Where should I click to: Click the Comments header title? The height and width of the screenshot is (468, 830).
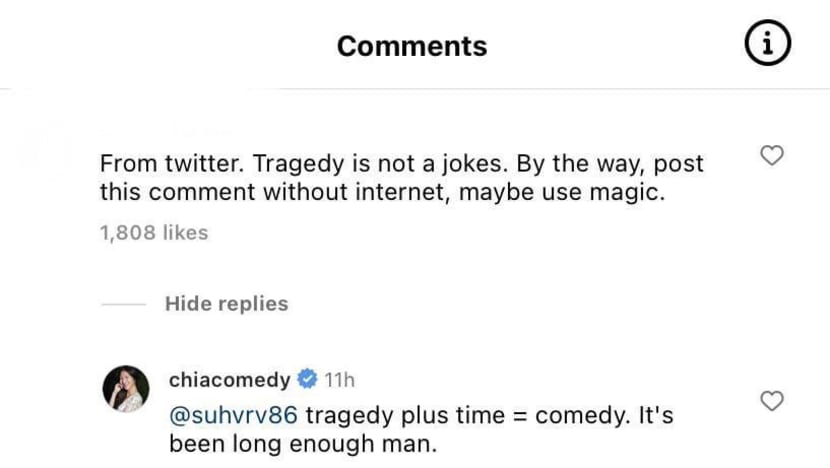[412, 46]
